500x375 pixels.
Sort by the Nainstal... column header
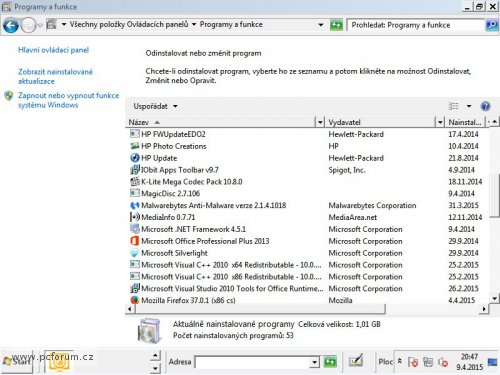click(465, 122)
